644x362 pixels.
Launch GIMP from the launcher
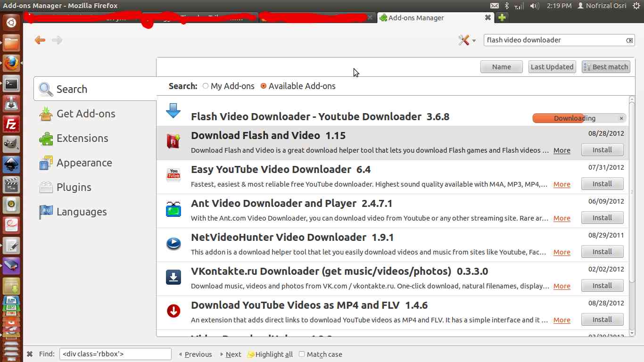11,144
